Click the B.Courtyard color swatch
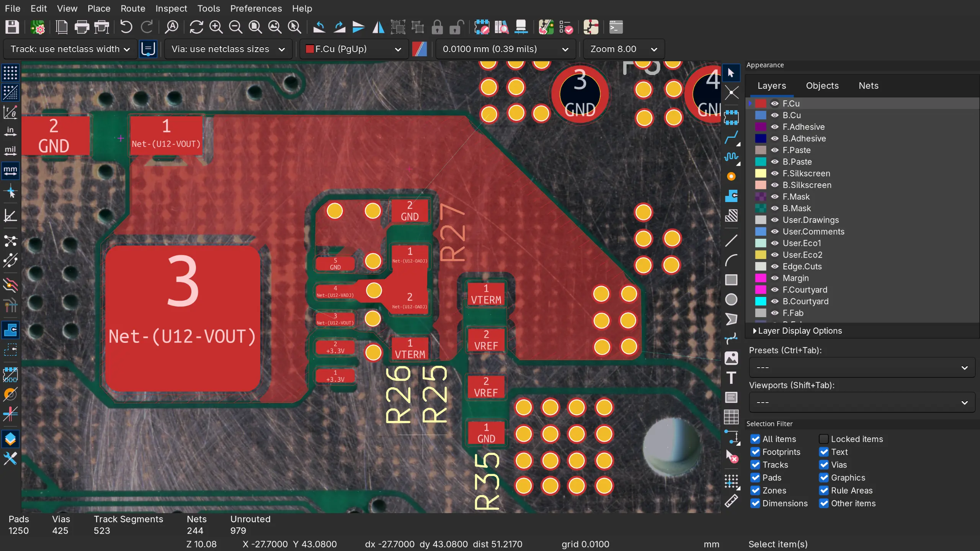The height and width of the screenshot is (551, 980). [x=760, y=302]
